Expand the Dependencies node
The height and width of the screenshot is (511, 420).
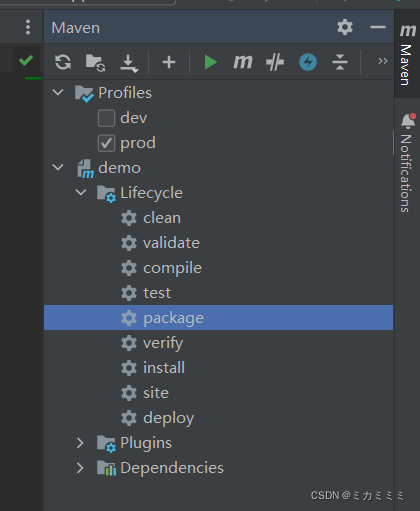point(80,468)
